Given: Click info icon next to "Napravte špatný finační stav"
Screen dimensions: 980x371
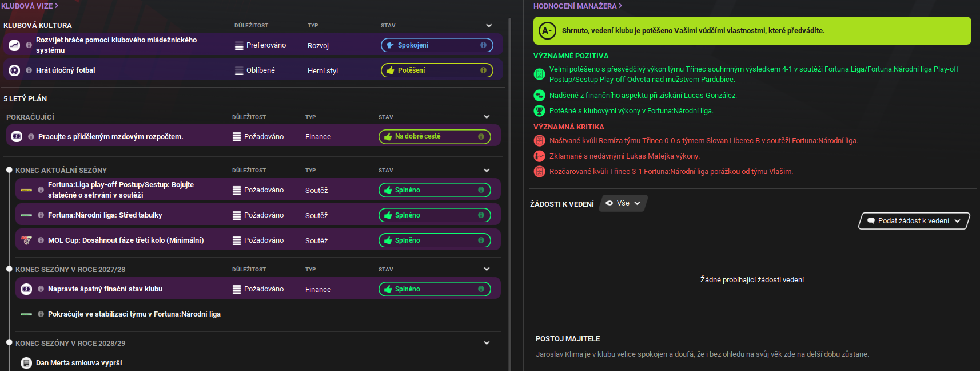Looking at the screenshot, I should coord(41,289).
